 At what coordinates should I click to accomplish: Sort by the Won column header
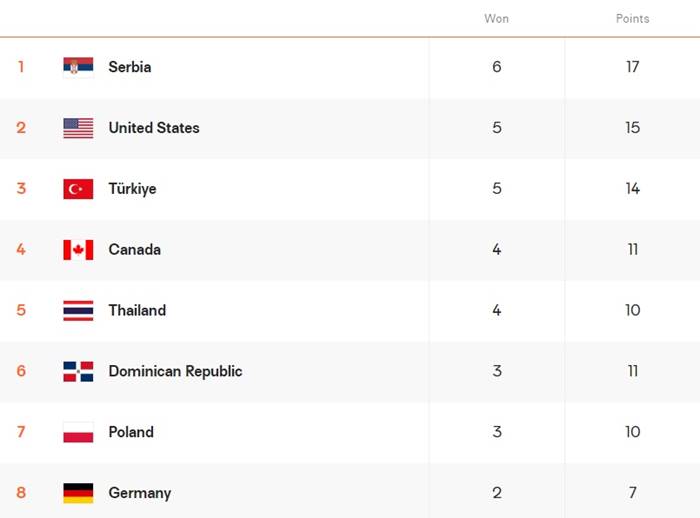[496, 19]
